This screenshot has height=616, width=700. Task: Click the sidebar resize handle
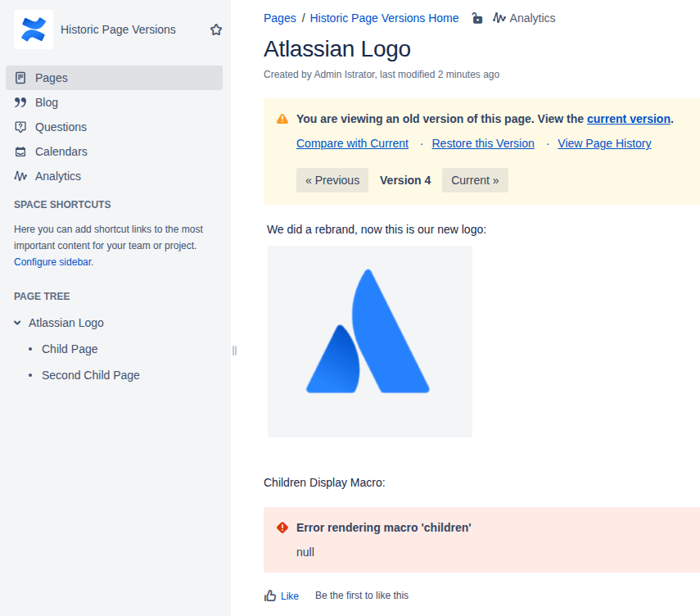[234, 351]
